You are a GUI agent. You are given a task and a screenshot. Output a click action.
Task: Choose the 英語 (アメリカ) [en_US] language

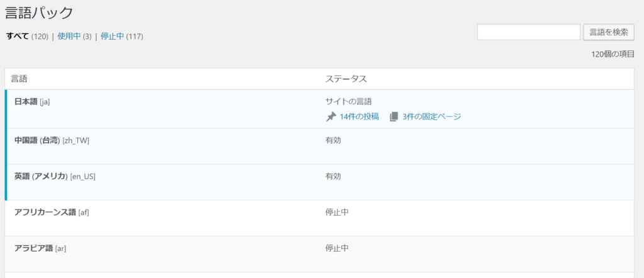point(55,176)
